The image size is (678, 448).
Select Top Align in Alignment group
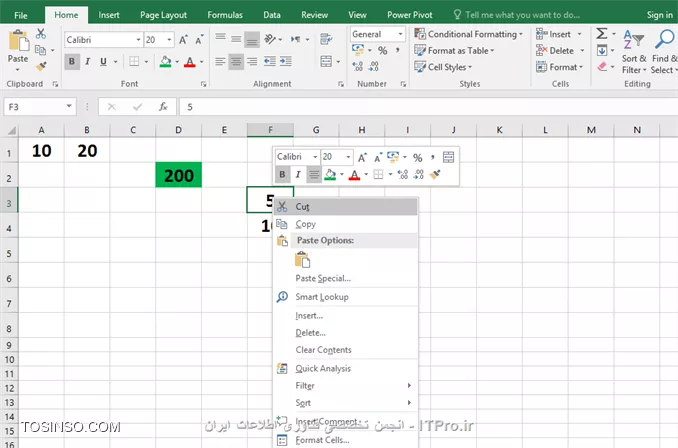[221, 39]
